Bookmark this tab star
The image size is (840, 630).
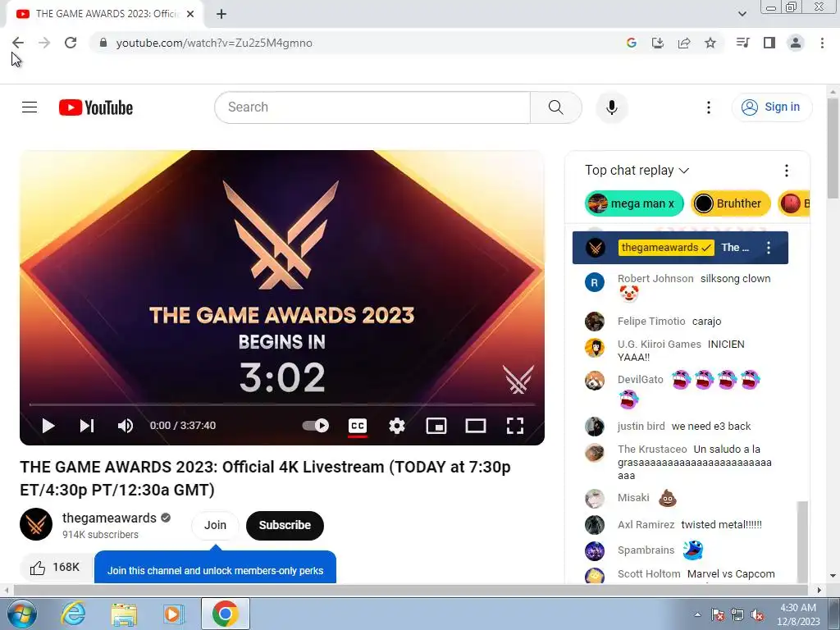click(x=710, y=43)
